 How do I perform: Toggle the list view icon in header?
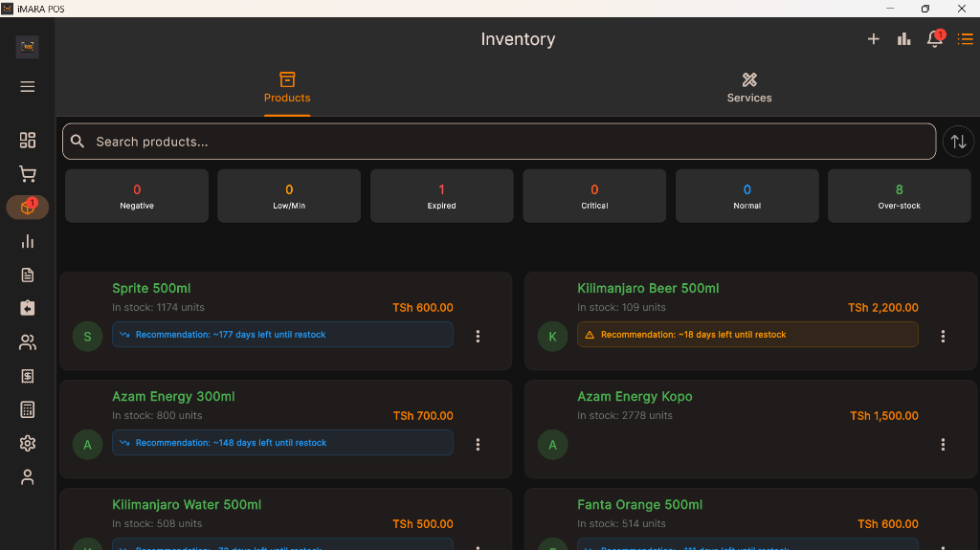pos(965,39)
